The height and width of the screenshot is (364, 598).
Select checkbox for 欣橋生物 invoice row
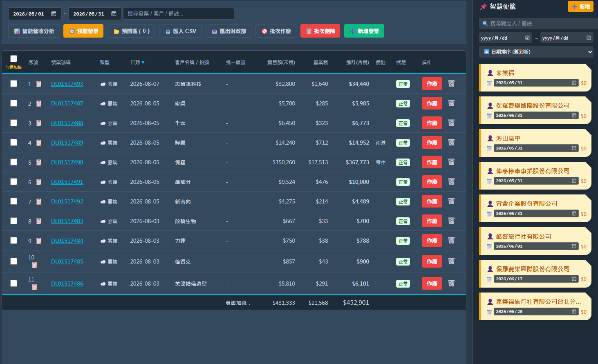click(x=13, y=221)
